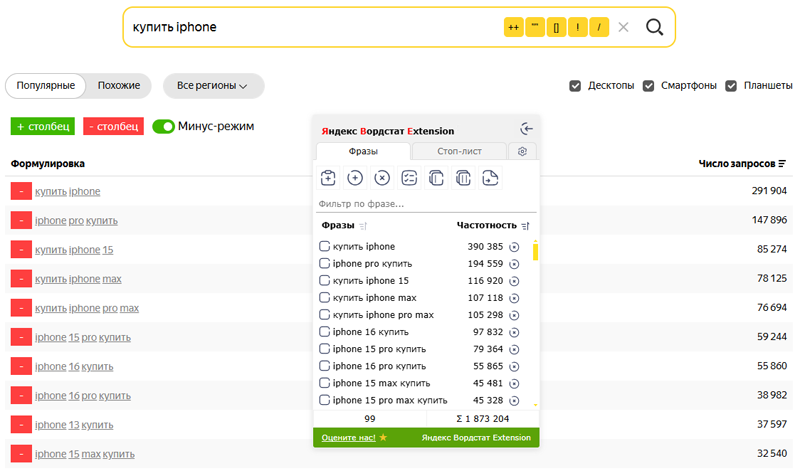This screenshot has width=800, height=471.
Task: Click the export file icon
Action: 490,178
